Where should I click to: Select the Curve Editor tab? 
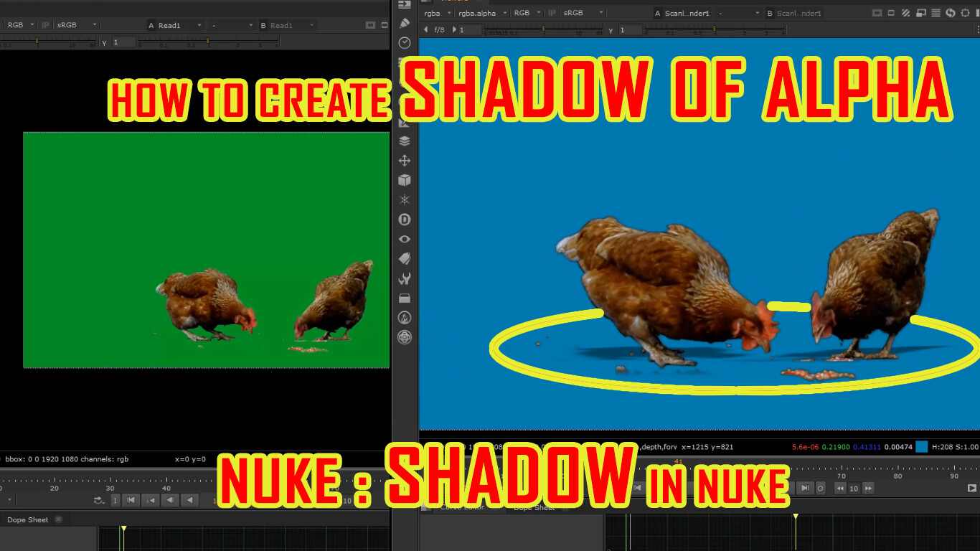462,507
